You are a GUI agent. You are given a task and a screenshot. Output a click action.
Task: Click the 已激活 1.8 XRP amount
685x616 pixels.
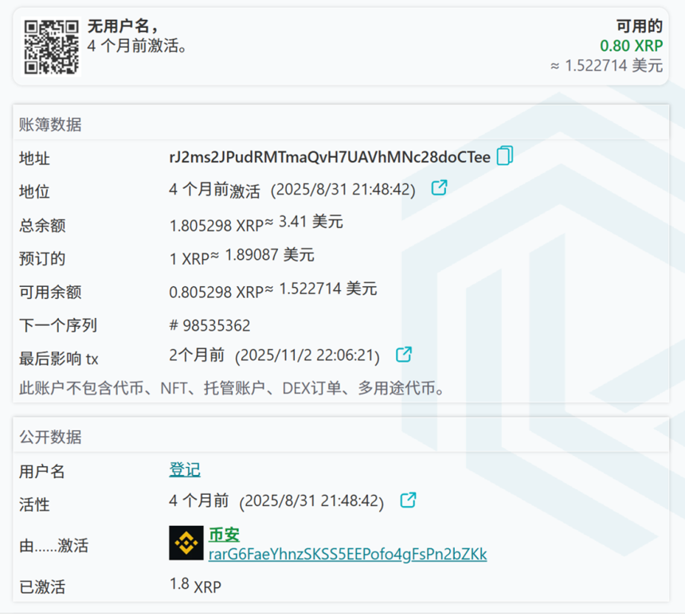click(195, 586)
